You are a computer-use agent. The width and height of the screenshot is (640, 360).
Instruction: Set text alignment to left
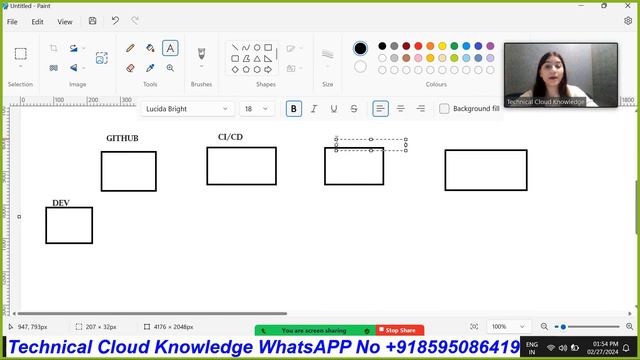380,109
